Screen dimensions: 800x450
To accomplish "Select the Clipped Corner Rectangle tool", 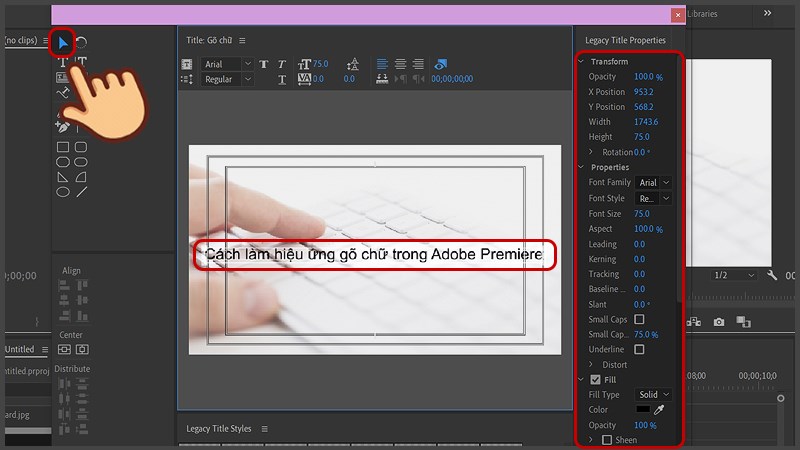I will [x=63, y=162].
